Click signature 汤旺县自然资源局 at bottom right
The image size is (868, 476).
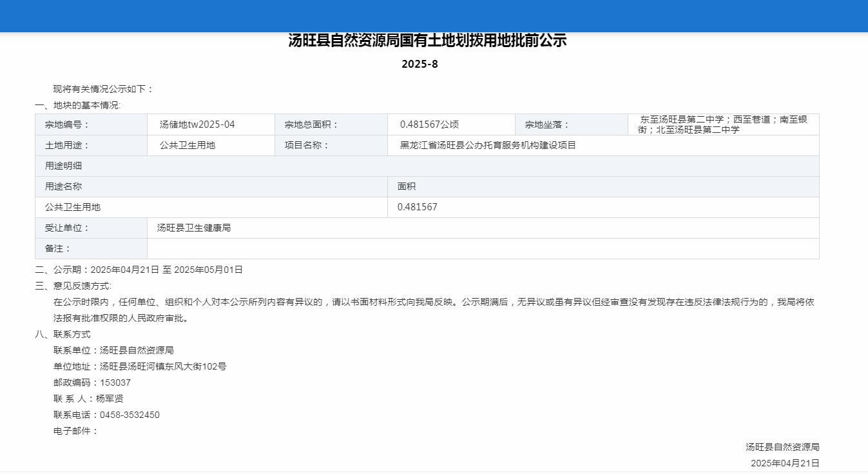click(782, 447)
